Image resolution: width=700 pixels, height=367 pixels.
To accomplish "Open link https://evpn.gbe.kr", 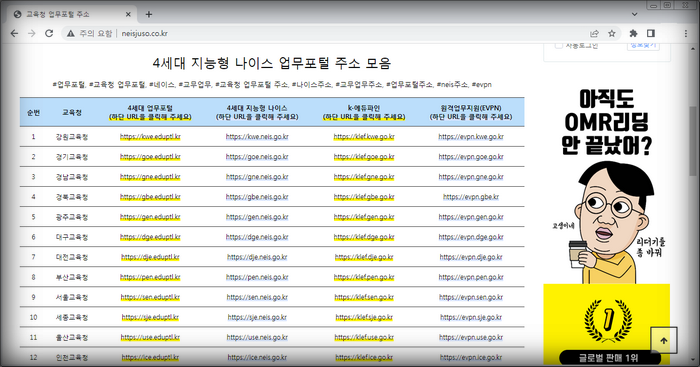I will coord(471,197).
